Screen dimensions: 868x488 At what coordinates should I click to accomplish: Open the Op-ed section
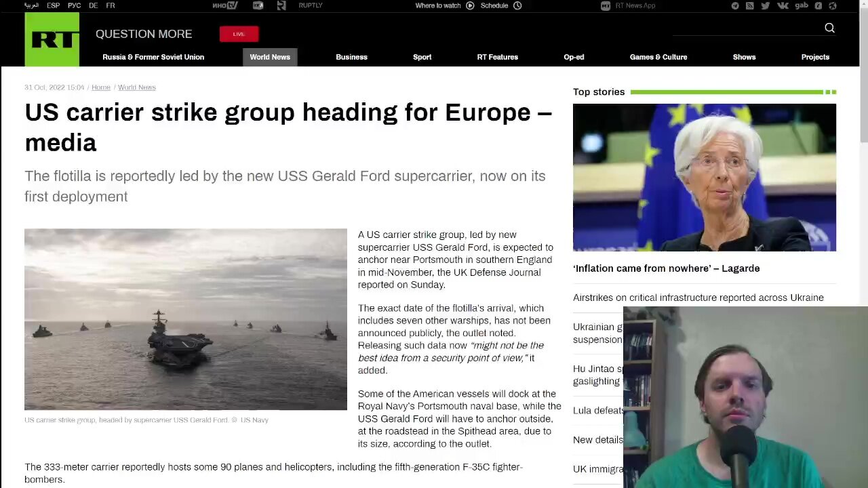(574, 57)
